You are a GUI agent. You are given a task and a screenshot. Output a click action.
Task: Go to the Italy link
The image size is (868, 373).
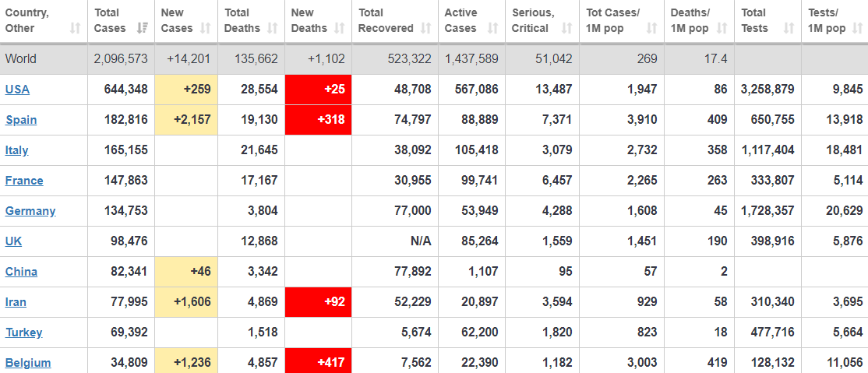coord(17,150)
